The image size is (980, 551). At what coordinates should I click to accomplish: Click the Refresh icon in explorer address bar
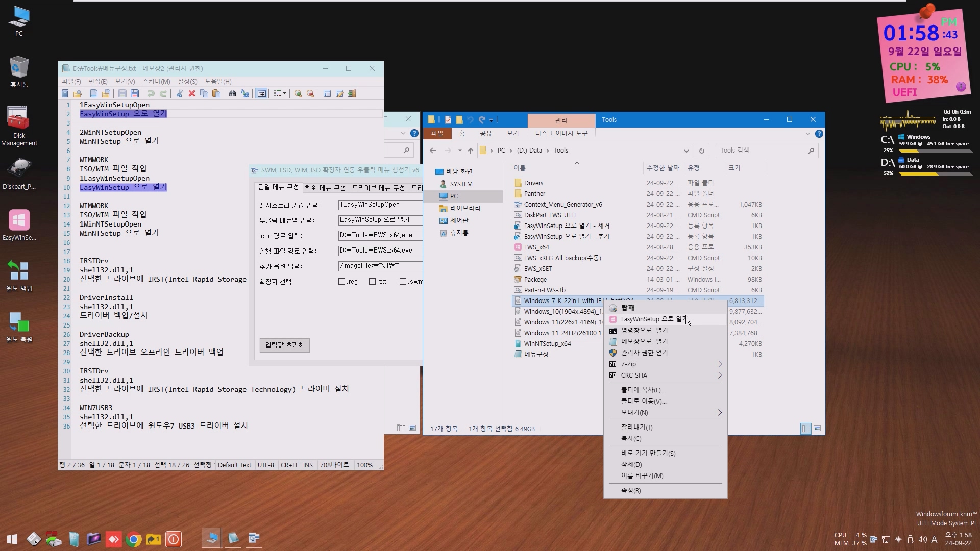click(702, 151)
